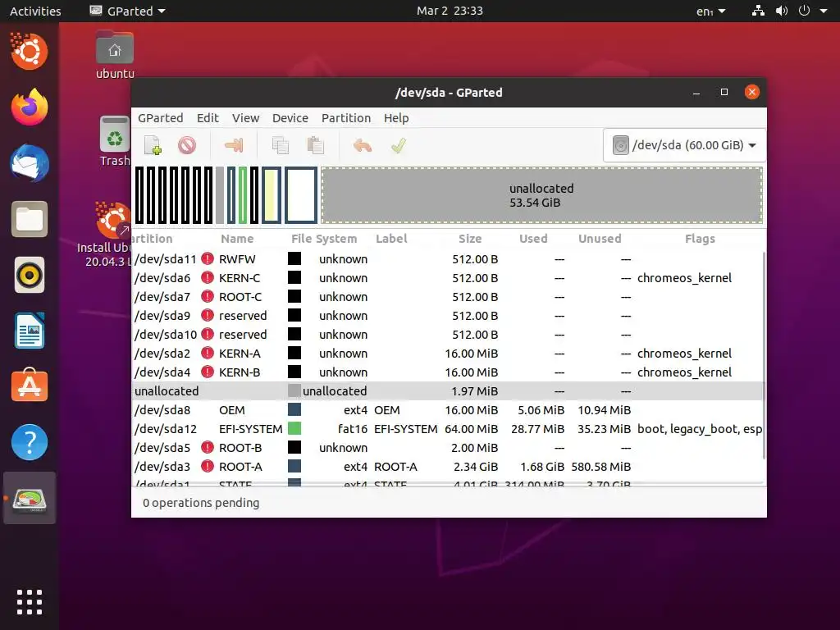
Task: Select the /dev/sda10 reserved row
Action: pos(448,335)
